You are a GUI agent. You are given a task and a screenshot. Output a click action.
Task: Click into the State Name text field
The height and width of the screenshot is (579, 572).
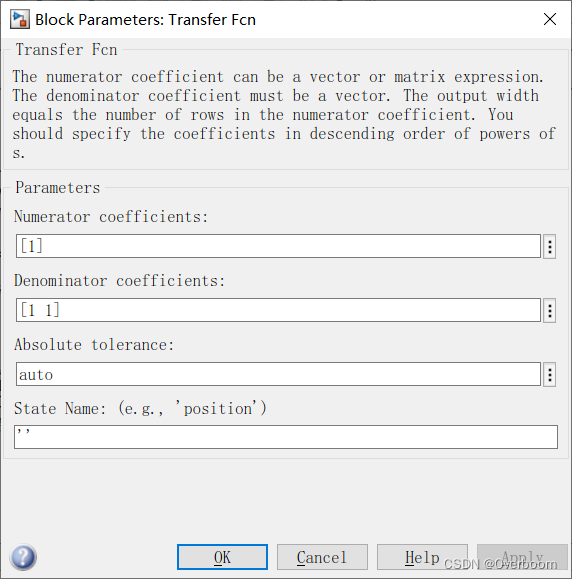[x=286, y=437]
